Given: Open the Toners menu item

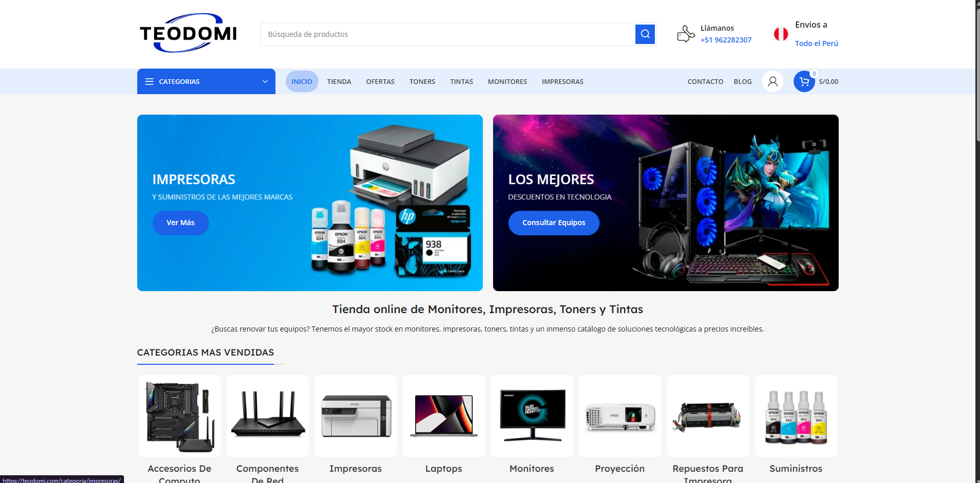Looking at the screenshot, I should [x=422, y=81].
